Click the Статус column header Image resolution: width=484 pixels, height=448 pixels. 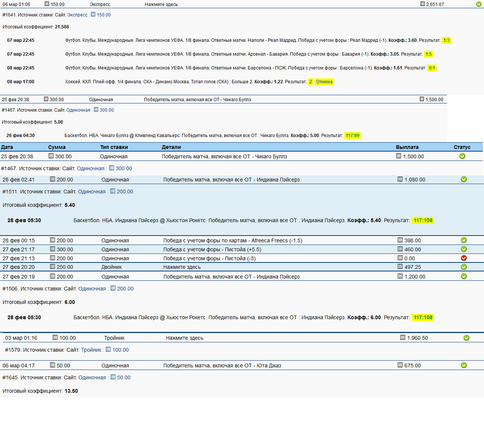pyautogui.click(x=462, y=147)
